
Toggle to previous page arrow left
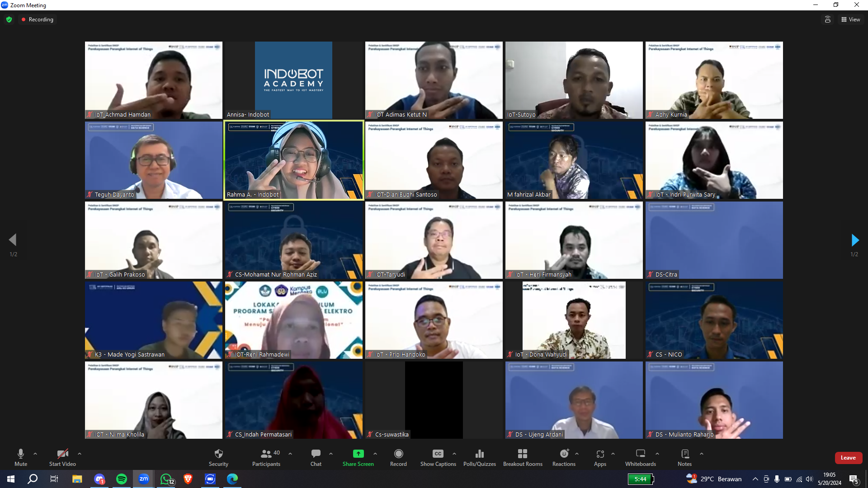[12, 239]
